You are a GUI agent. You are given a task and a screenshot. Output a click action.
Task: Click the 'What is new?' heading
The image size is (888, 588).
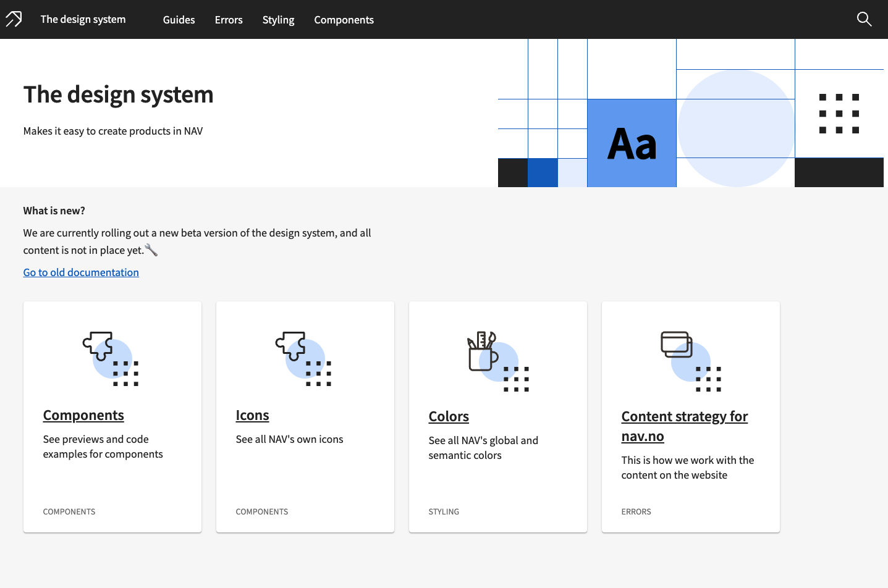pyautogui.click(x=54, y=211)
